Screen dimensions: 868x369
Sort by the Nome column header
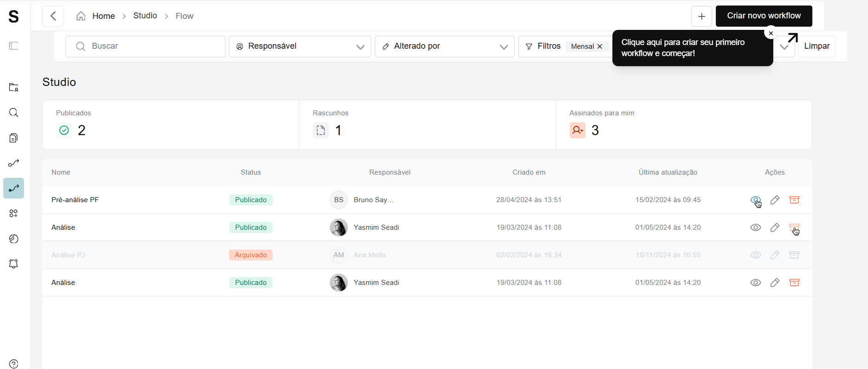[x=61, y=172]
